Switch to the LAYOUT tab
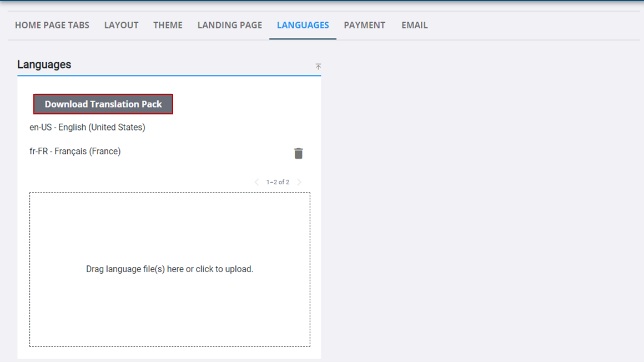The image size is (644, 362). (x=121, y=25)
